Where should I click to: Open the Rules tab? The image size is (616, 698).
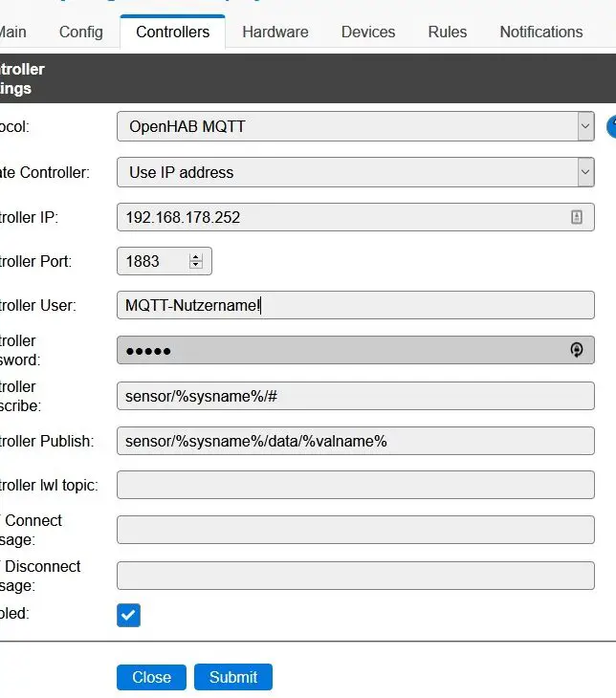click(x=448, y=33)
